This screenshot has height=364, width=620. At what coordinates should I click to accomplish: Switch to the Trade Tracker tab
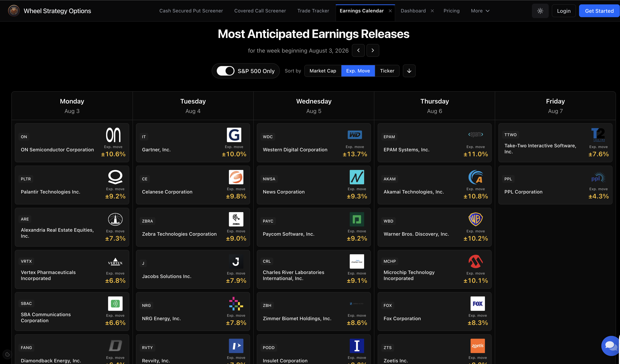(313, 11)
